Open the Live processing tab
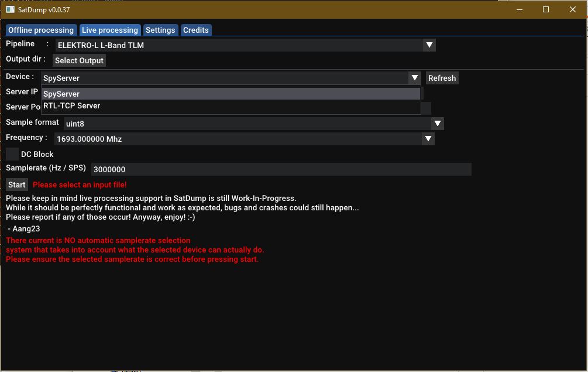The image size is (588, 372). pyautogui.click(x=110, y=30)
